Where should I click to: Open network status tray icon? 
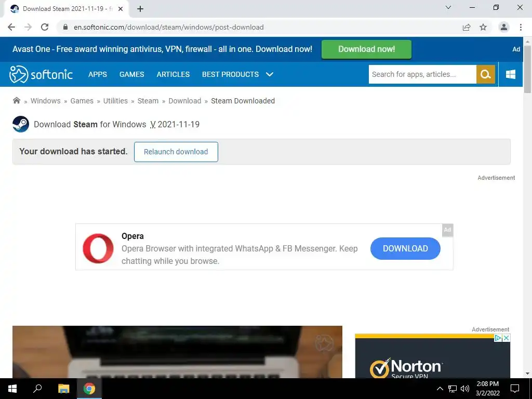(x=453, y=389)
